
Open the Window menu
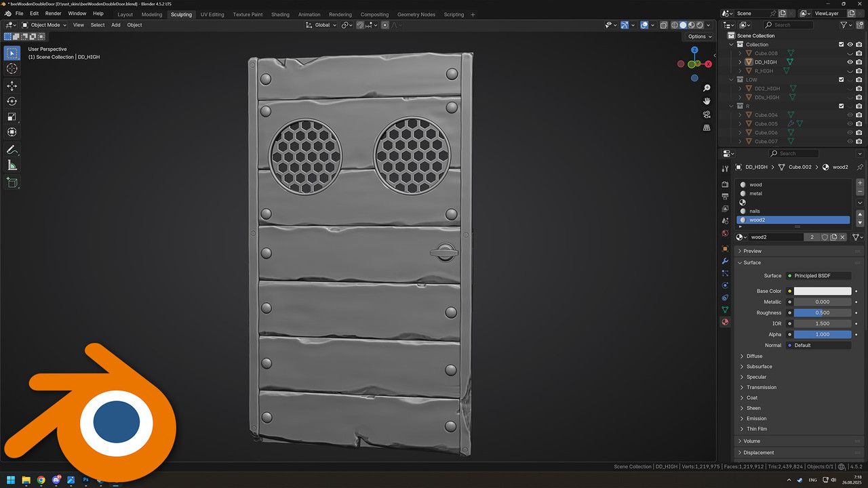click(x=77, y=14)
